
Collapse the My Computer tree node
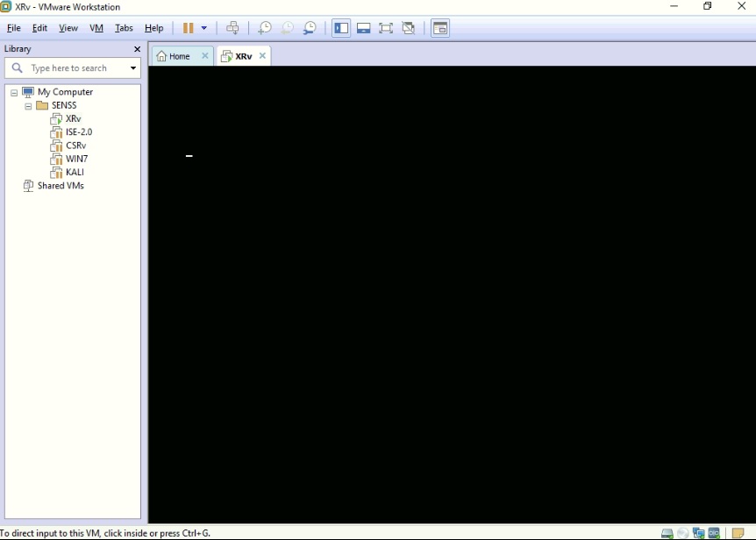point(13,91)
